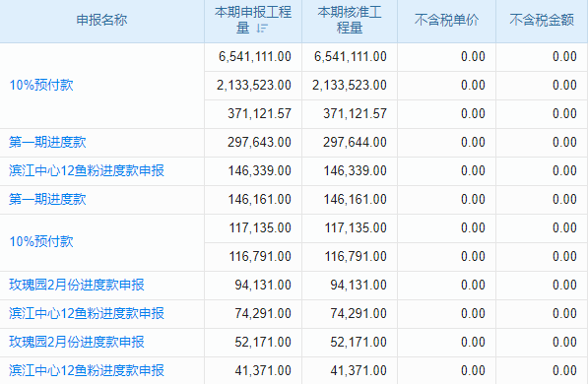Select 146,339.00 in 本期核准工程量 column
Viewport: 588px width, 384px height.
click(356, 170)
